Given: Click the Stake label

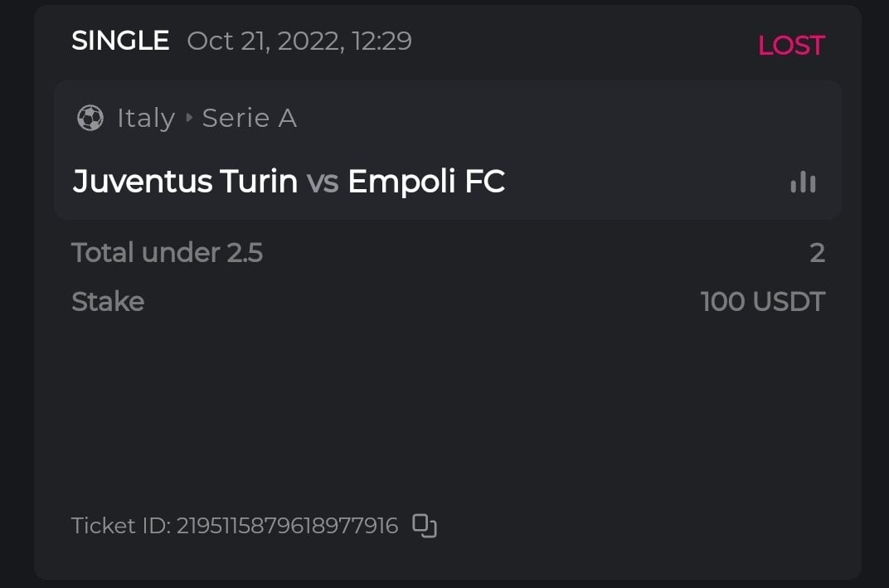Looking at the screenshot, I should [x=108, y=301].
